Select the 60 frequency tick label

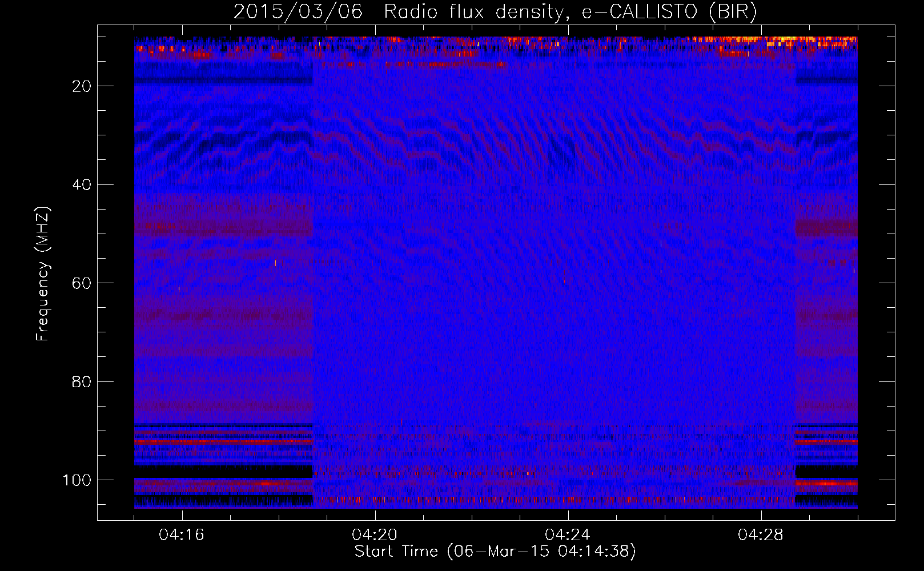pos(82,283)
